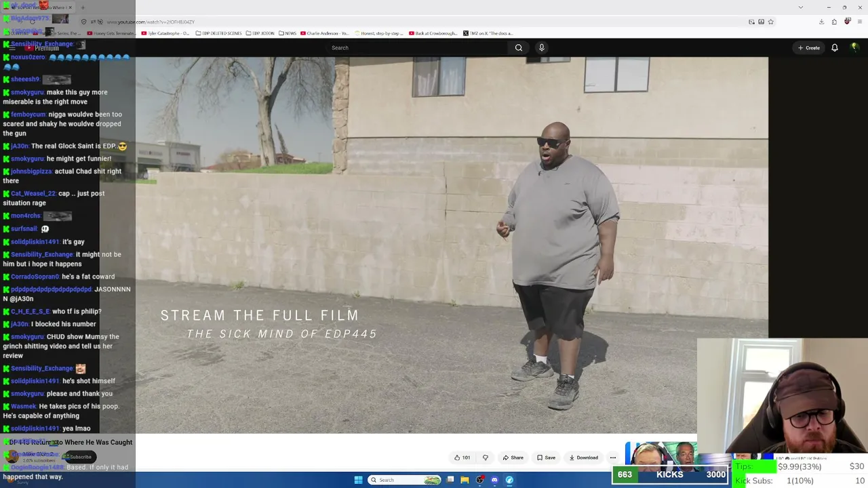Screen dimensions: 868x488
Task: Like the video with 101 likes
Action: [462, 457]
